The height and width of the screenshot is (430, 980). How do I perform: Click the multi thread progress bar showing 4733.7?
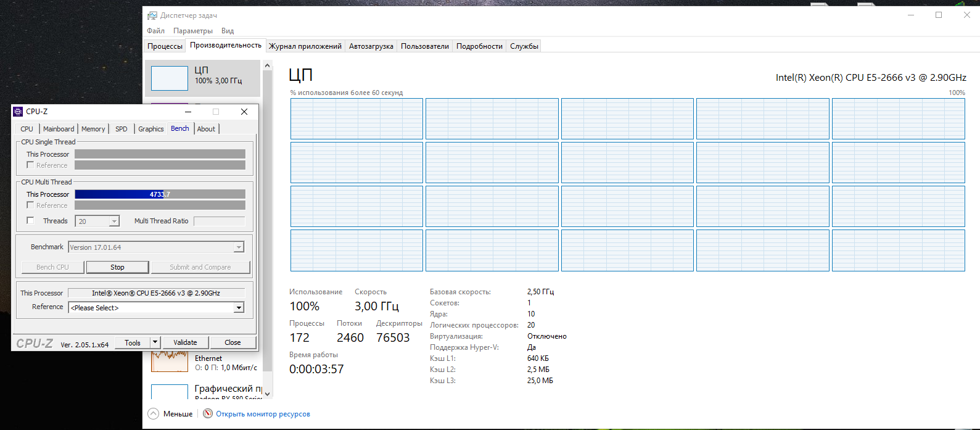160,194
